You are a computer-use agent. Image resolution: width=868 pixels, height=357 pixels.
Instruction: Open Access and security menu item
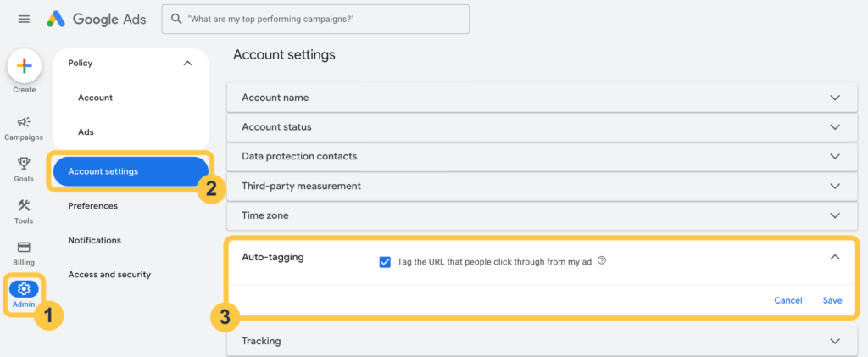pos(109,275)
